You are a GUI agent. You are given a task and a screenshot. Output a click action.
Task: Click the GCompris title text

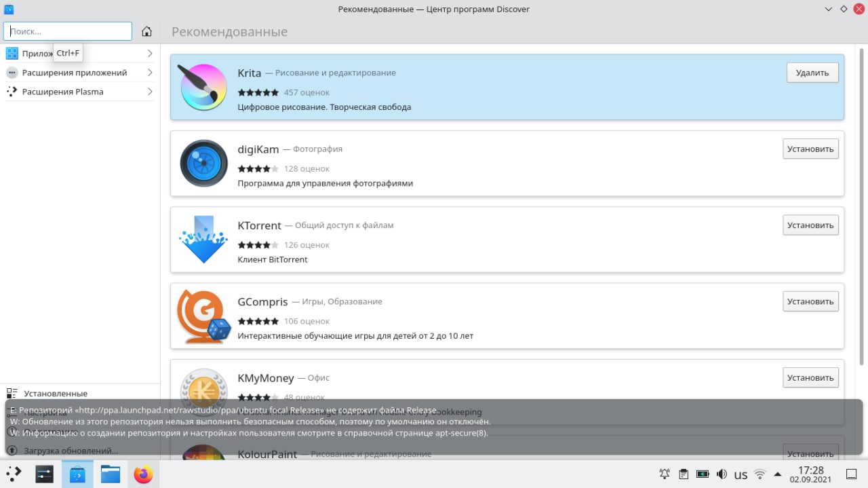tap(262, 301)
